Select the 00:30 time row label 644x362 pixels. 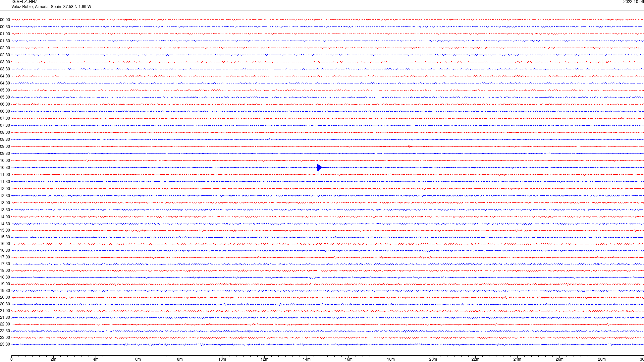(5, 27)
